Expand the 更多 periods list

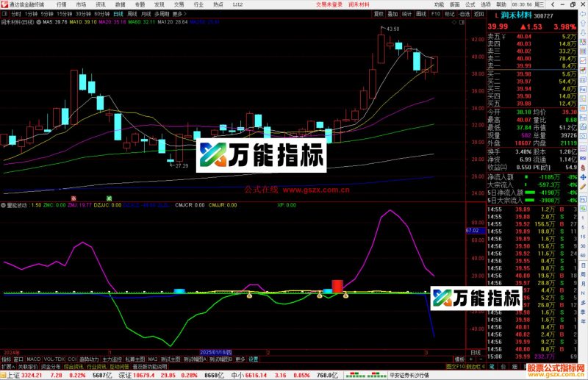click(x=179, y=14)
